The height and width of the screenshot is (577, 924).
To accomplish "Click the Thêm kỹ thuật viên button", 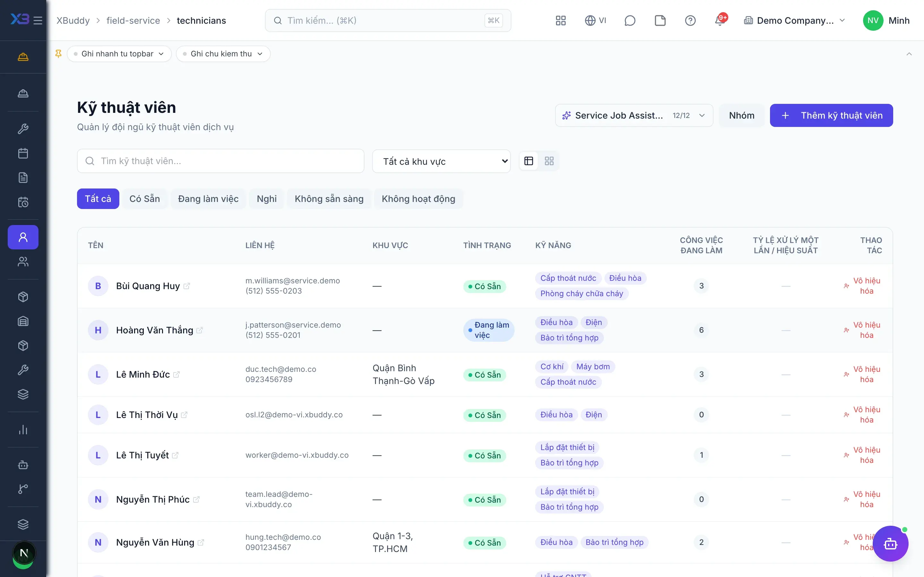I will click(831, 115).
